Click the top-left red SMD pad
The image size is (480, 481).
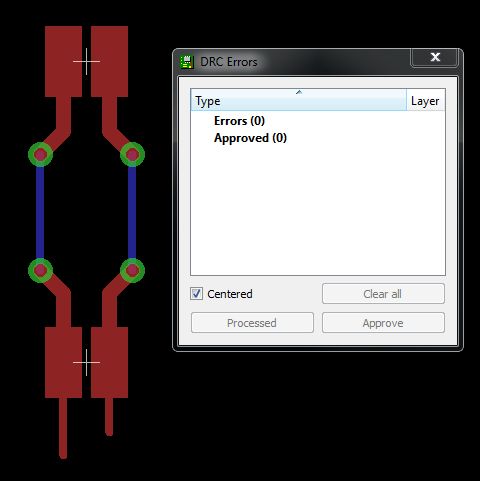tap(63, 62)
